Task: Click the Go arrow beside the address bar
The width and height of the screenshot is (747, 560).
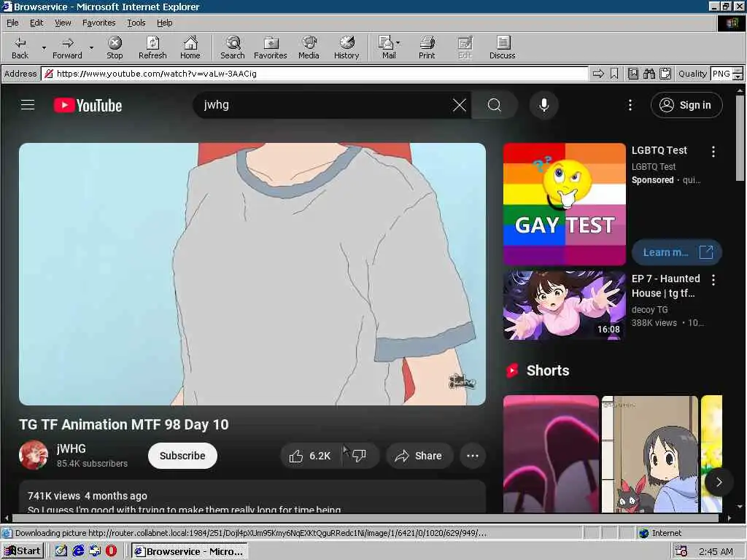Action: 598,74
